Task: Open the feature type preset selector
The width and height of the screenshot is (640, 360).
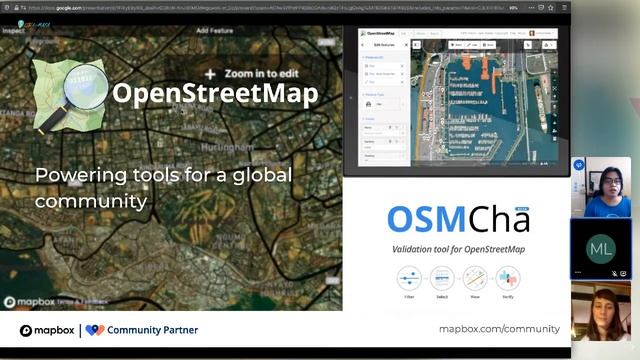Action: point(382,104)
